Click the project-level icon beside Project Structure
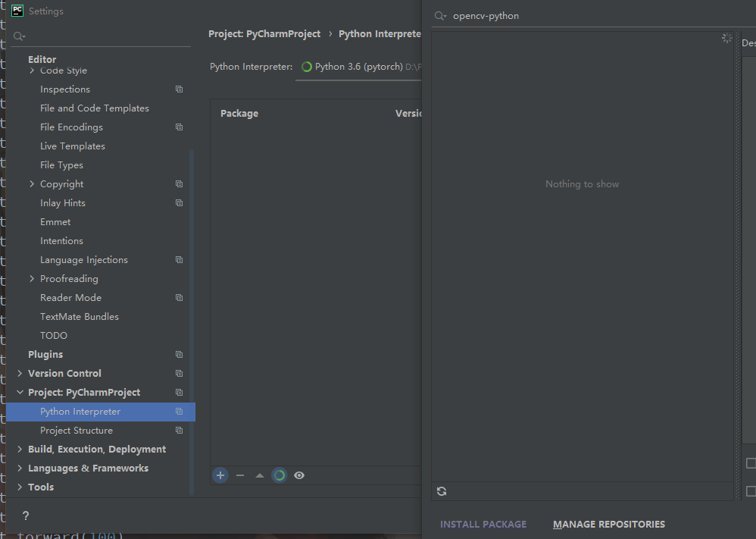 click(x=179, y=430)
